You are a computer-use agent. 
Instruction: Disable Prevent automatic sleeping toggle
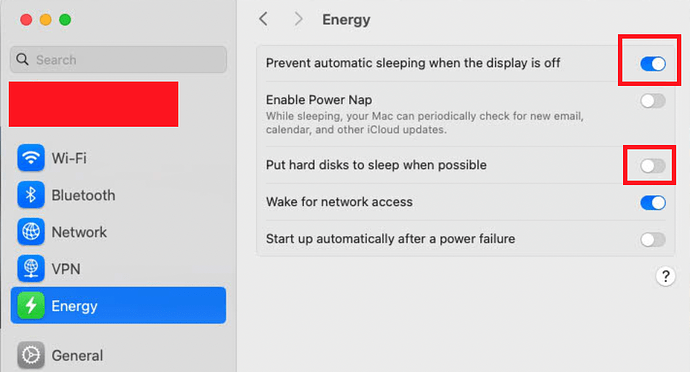pos(653,64)
